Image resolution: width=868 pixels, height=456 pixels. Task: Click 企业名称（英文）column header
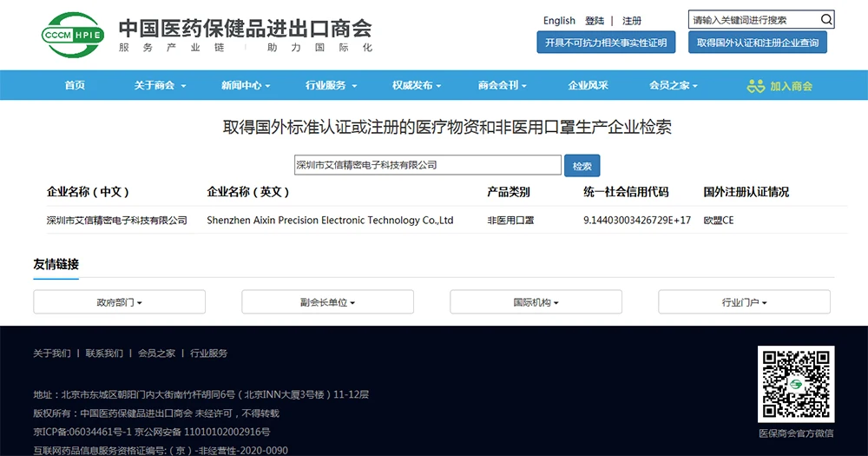click(x=248, y=192)
